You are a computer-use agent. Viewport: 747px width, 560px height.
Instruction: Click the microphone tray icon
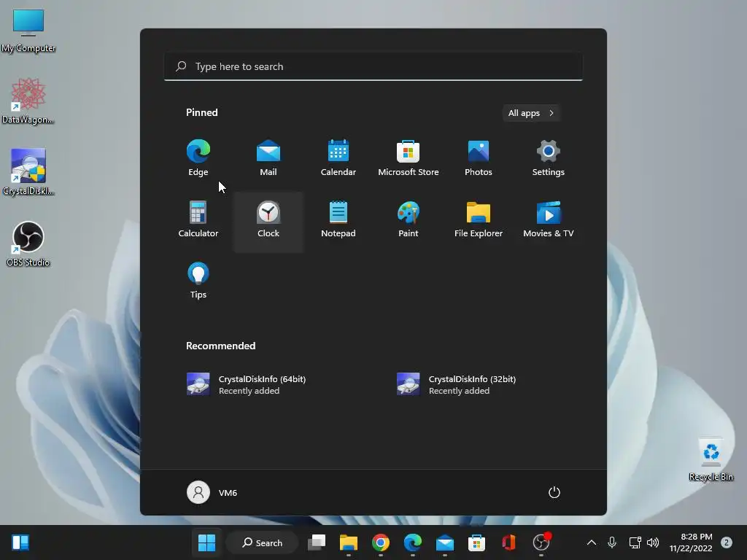[612, 542]
